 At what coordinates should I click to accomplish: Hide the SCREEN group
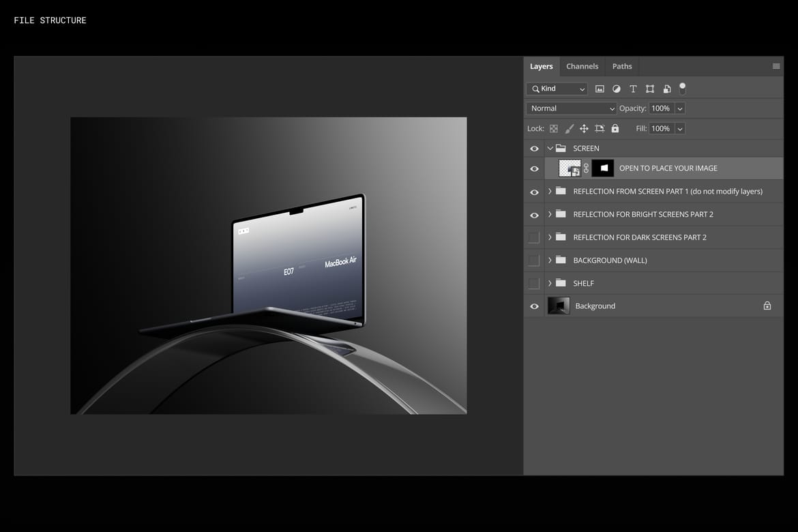(x=534, y=149)
